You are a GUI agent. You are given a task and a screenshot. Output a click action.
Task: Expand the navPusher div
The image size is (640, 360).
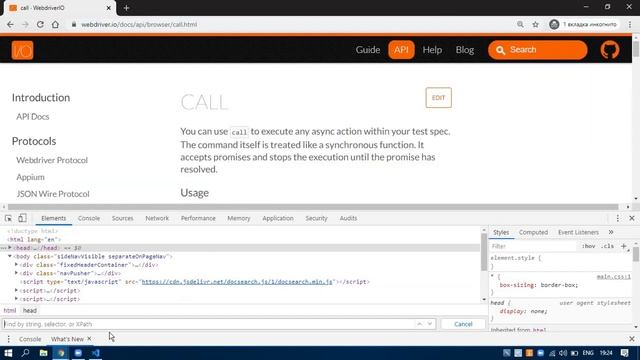(x=16, y=273)
